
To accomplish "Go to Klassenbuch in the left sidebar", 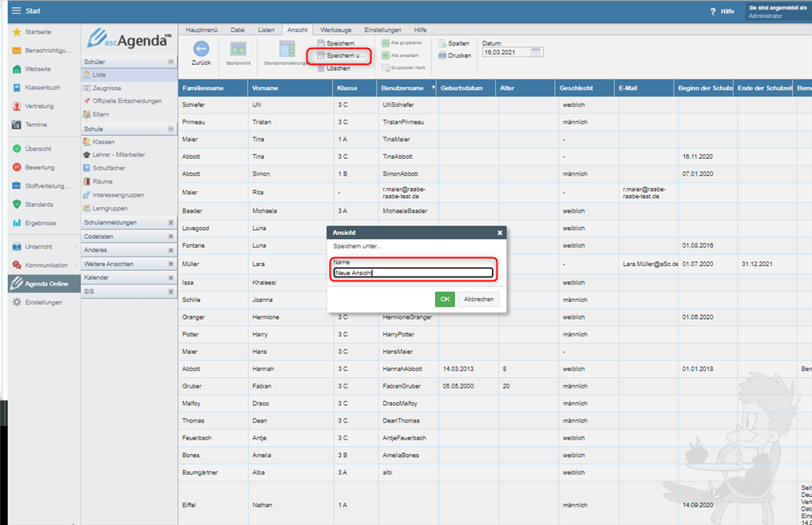I will [42, 88].
